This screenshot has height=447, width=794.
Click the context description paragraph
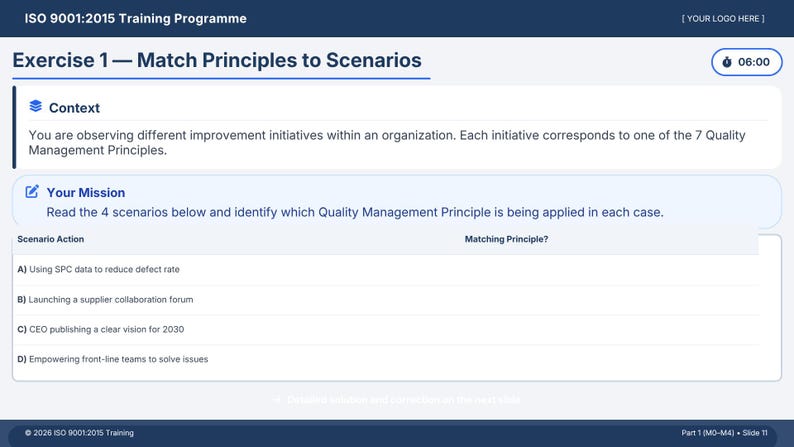click(387, 143)
